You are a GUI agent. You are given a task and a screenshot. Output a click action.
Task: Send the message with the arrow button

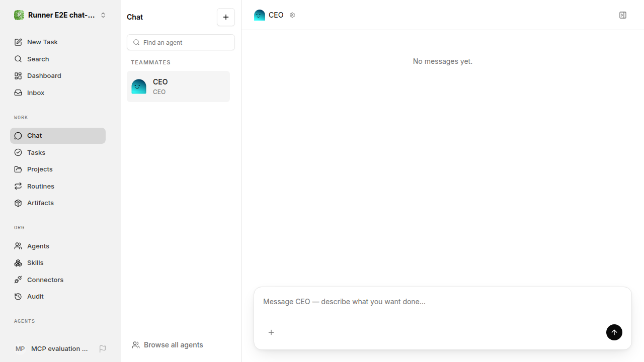point(614,332)
